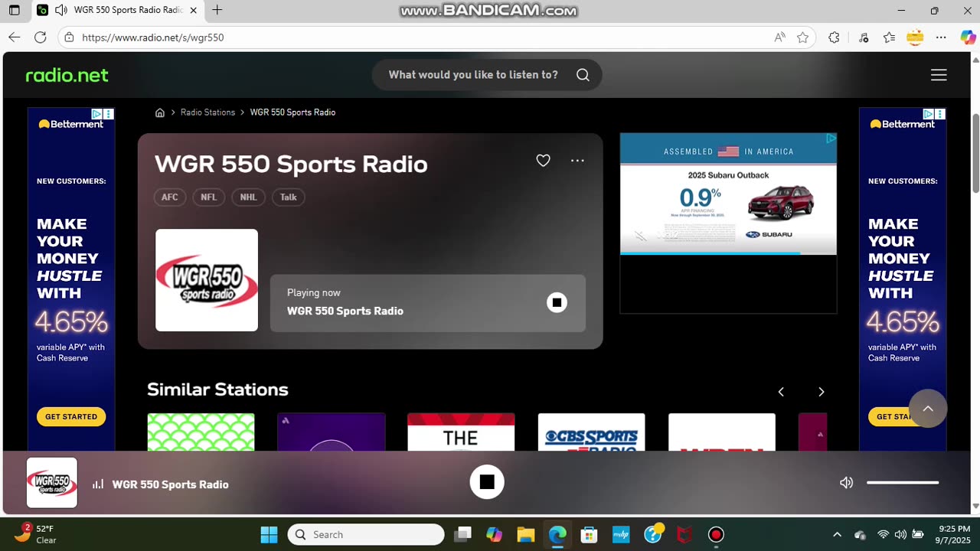Open the Radio Stations breadcrumb
Image resolution: width=980 pixels, height=551 pixels.
click(207, 112)
